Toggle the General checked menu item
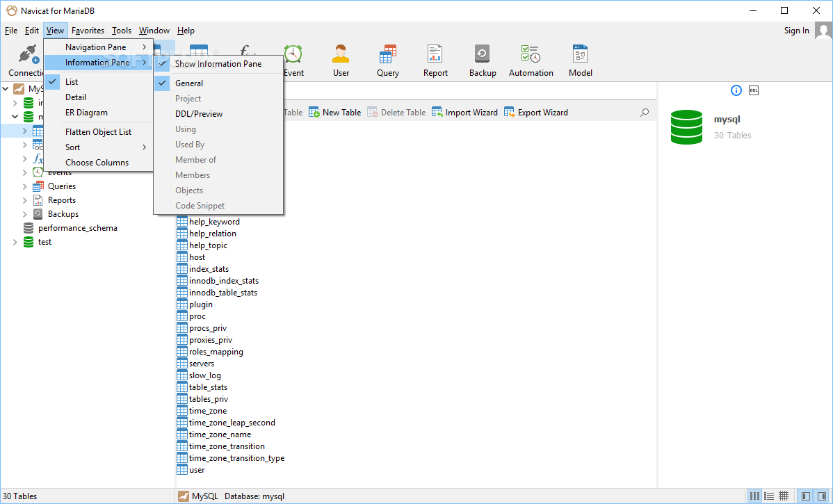Viewport: 833px width, 504px height. pyautogui.click(x=162, y=83)
